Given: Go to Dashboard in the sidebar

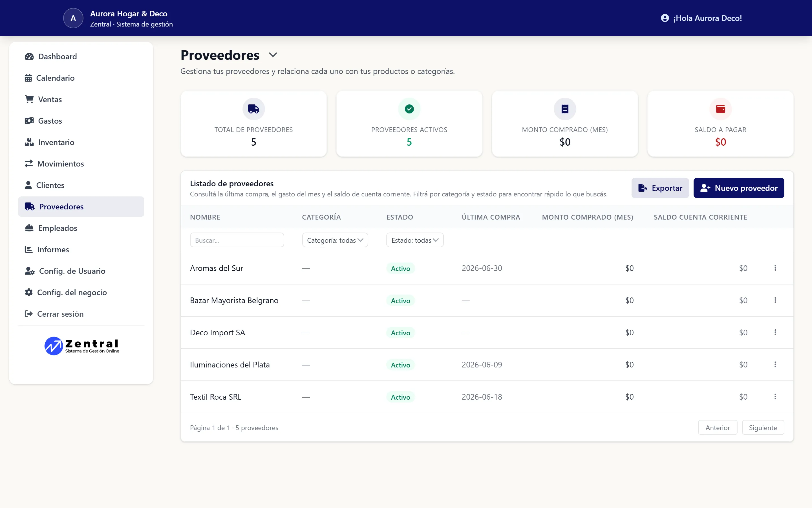Looking at the screenshot, I should [81, 56].
